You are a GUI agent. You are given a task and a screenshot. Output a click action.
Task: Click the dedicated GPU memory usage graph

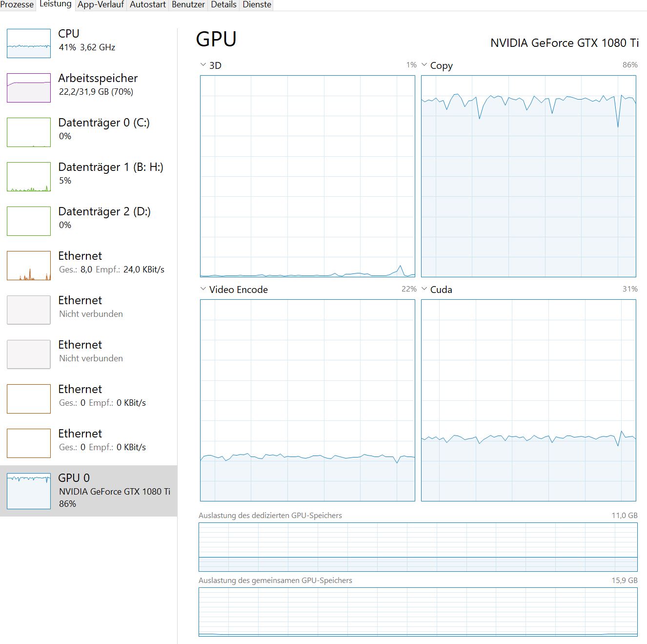(x=418, y=547)
